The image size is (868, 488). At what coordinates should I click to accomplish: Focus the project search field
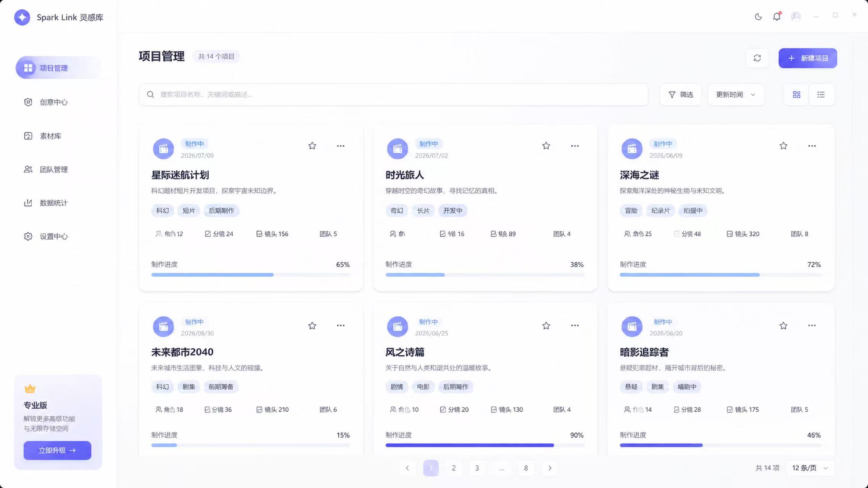point(393,94)
